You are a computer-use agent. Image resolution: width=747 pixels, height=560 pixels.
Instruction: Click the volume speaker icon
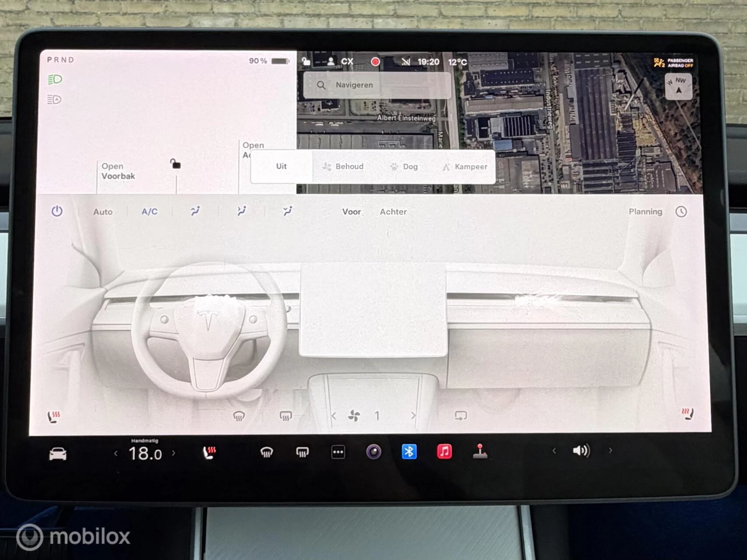click(x=581, y=451)
